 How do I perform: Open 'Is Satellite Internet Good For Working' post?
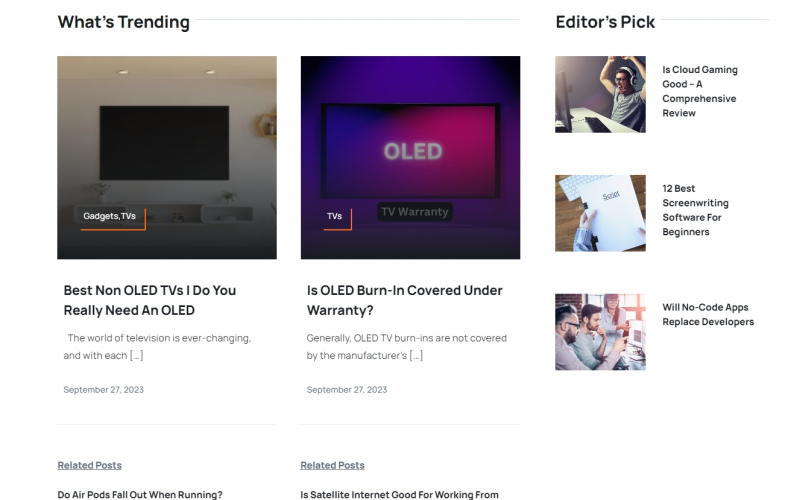click(x=400, y=494)
